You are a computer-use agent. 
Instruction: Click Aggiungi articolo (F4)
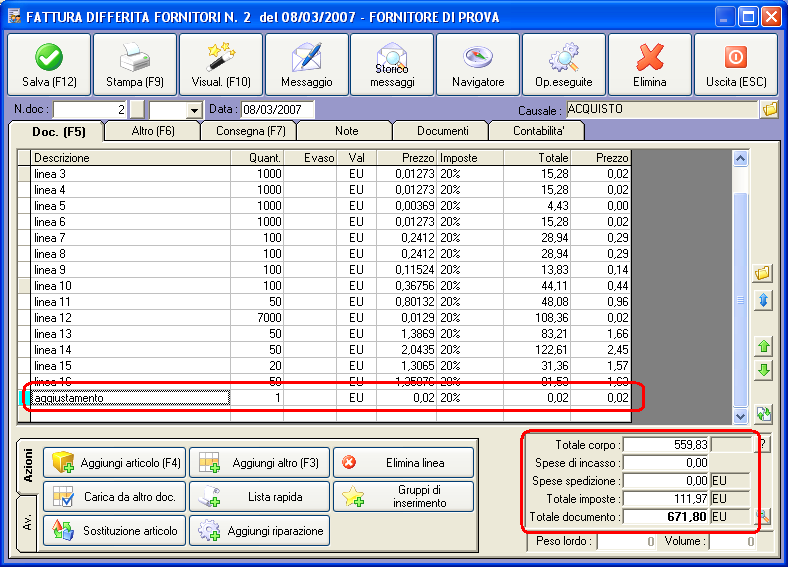115,462
